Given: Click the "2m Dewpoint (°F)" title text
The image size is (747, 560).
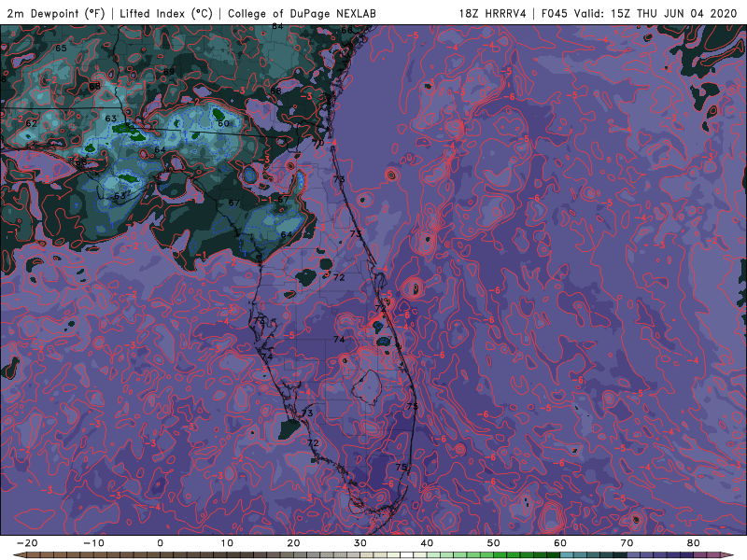Looking at the screenshot, I should click(55, 13).
